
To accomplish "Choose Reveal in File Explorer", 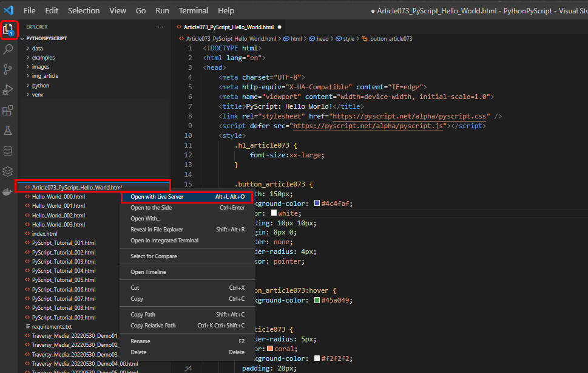I will click(x=187, y=229).
